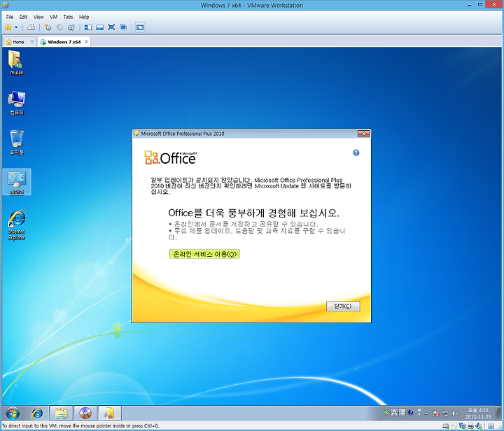
Task: Click the disc media taskbar icon
Action: pos(85,413)
